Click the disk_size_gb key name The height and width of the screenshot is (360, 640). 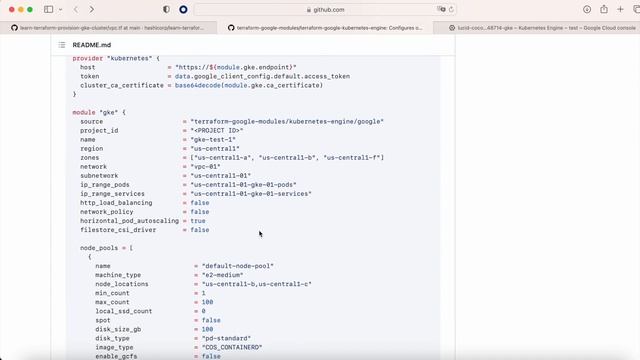118,329
